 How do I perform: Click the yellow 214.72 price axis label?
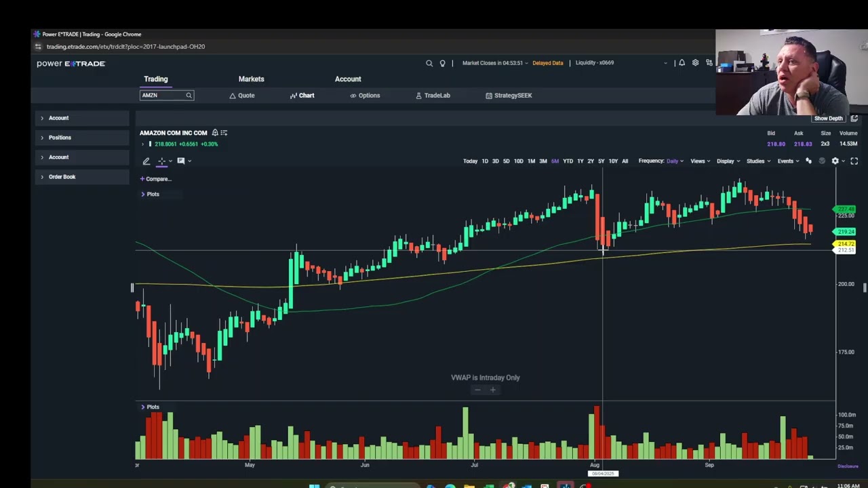[846, 244]
